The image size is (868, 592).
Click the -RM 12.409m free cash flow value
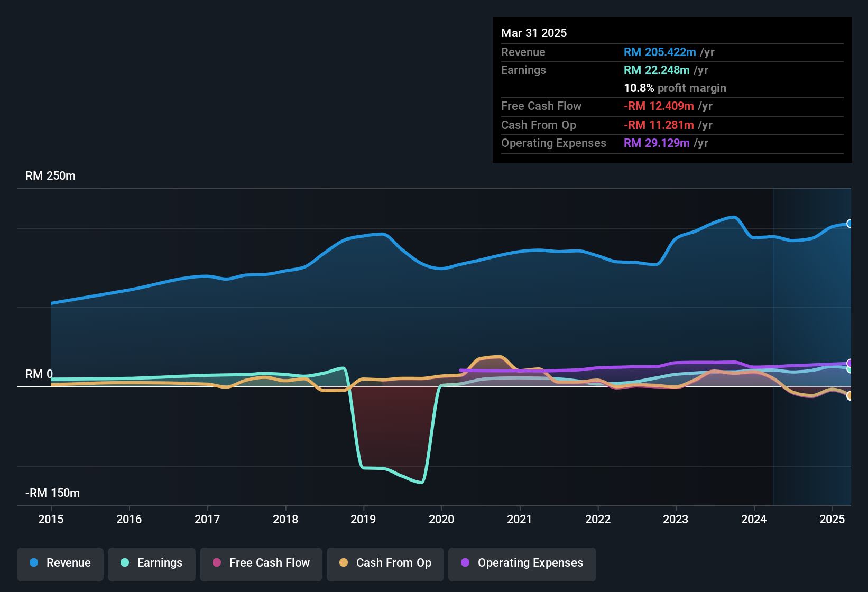point(659,106)
